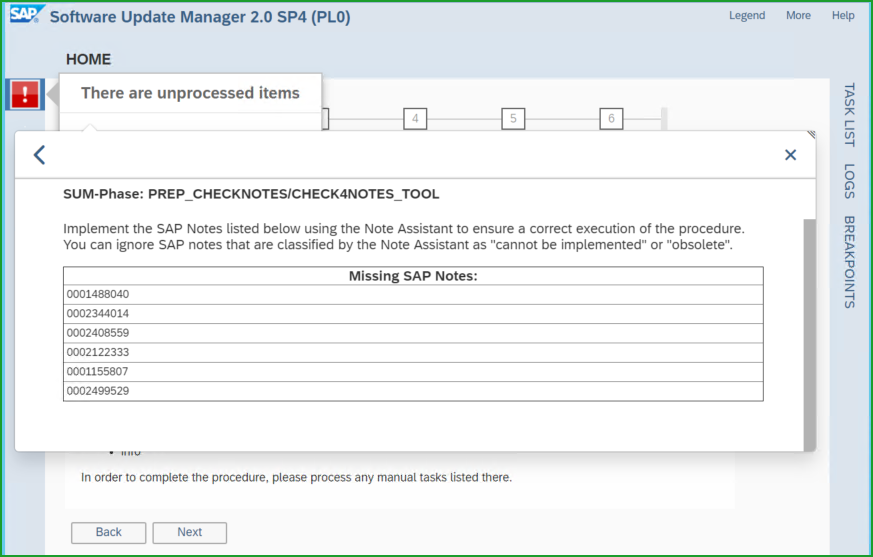Click the popup vertical scrollbar
873x557 pixels.
tap(810, 334)
